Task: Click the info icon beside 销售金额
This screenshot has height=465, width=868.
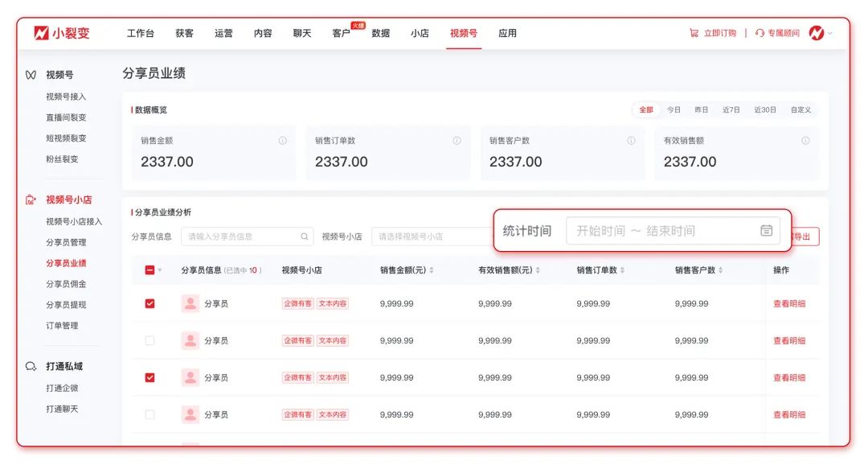Action: point(283,138)
